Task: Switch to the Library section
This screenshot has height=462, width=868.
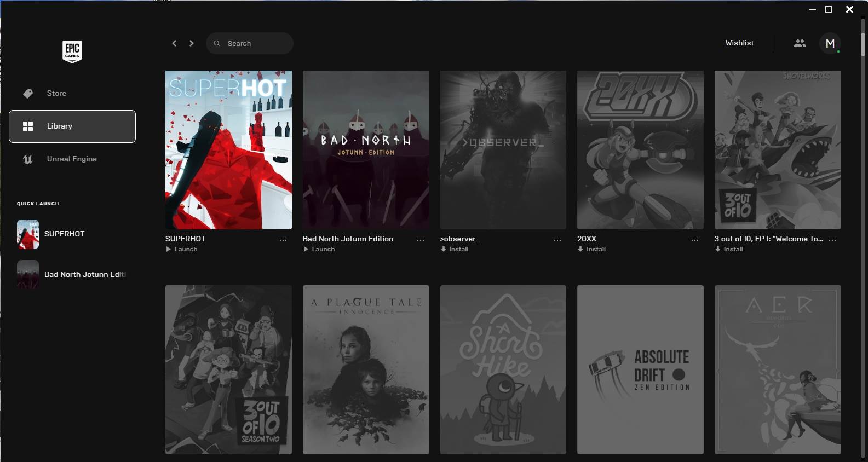Action: tap(72, 126)
